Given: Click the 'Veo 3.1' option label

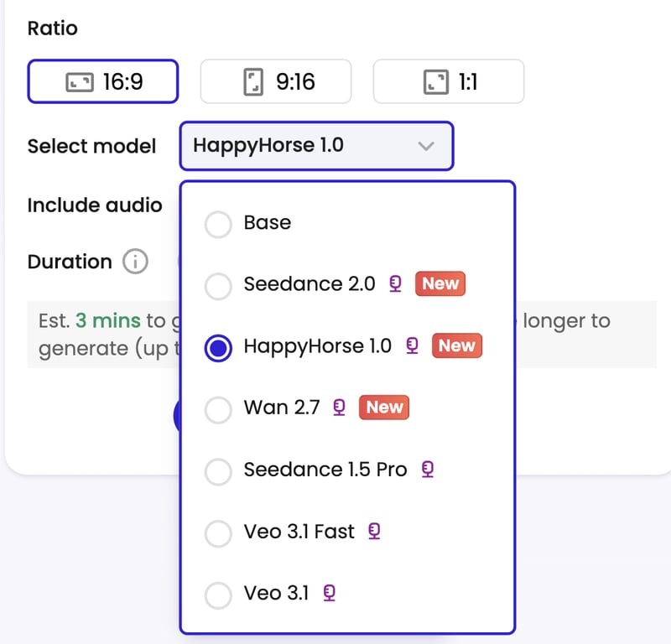Looking at the screenshot, I should [x=277, y=594].
